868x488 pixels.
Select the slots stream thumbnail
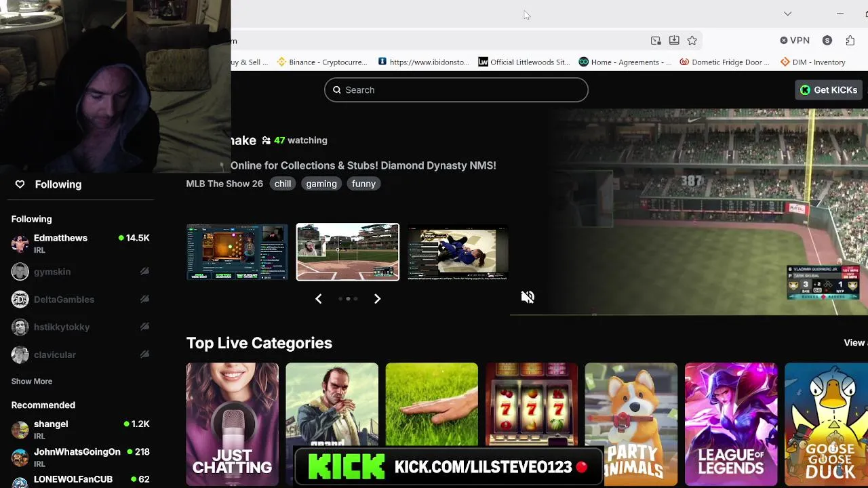click(237, 252)
